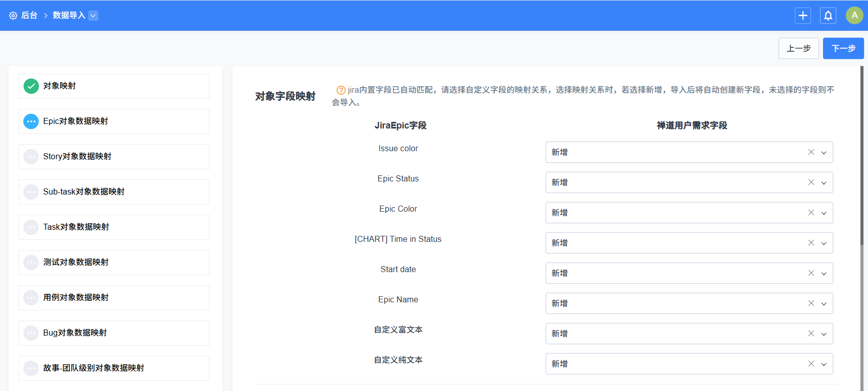This screenshot has height=391, width=868.
Task: Click the plus icon in top bar
Action: click(x=803, y=16)
